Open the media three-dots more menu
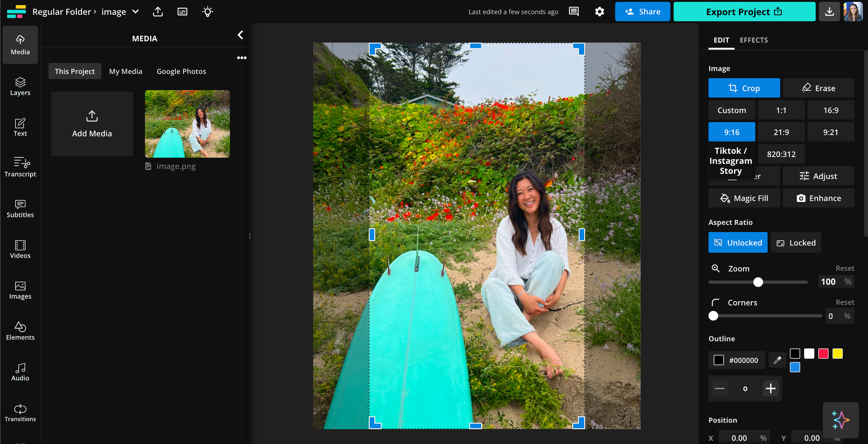The width and height of the screenshot is (868, 444). coord(242,58)
